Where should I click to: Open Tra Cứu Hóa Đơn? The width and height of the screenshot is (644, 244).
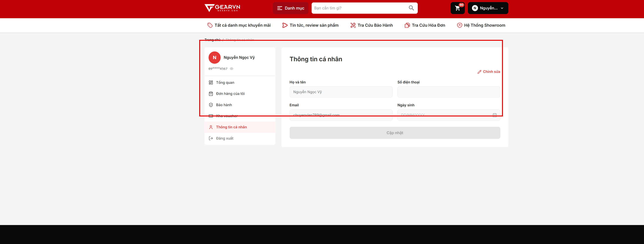click(x=425, y=25)
